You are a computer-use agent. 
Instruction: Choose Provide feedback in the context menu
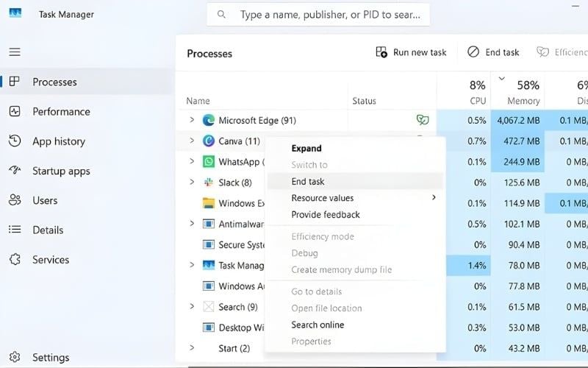tap(356, 214)
